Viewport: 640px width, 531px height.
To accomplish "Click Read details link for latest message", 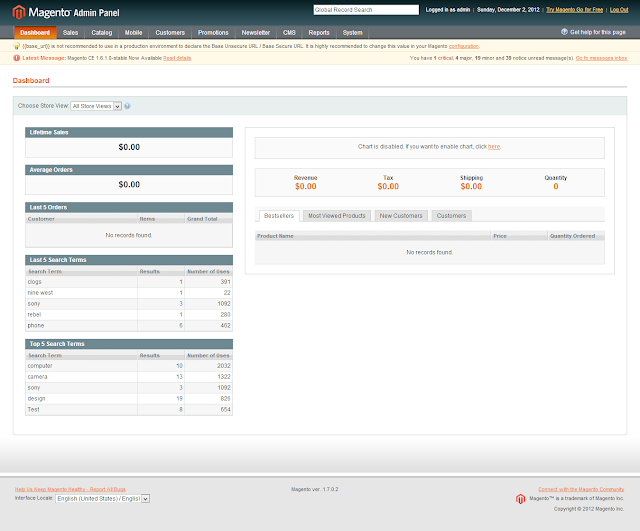I will 177,58.
